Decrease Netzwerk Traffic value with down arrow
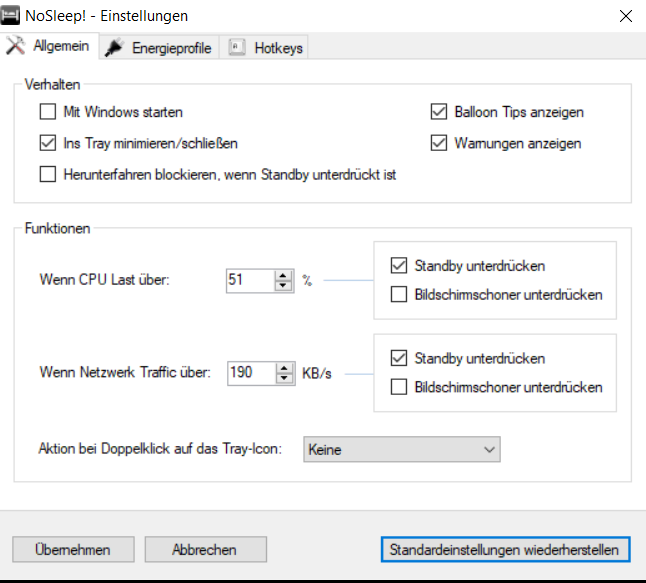 pos(284,378)
